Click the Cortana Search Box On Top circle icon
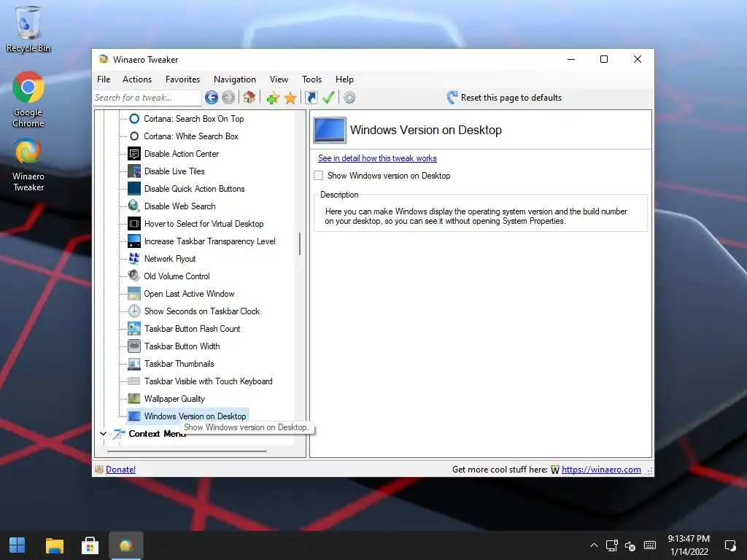Viewport: 747px width, 560px height. 134,119
